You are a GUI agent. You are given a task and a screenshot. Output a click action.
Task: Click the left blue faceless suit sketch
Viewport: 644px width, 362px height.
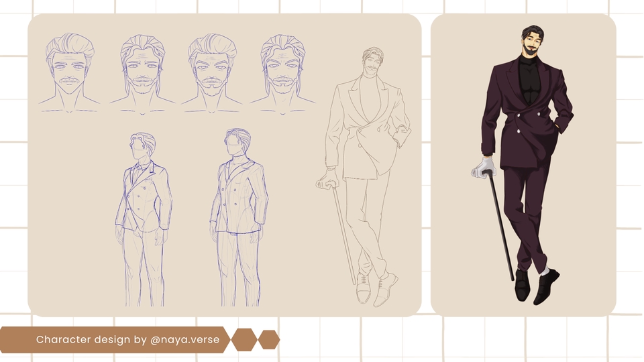point(143,219)
